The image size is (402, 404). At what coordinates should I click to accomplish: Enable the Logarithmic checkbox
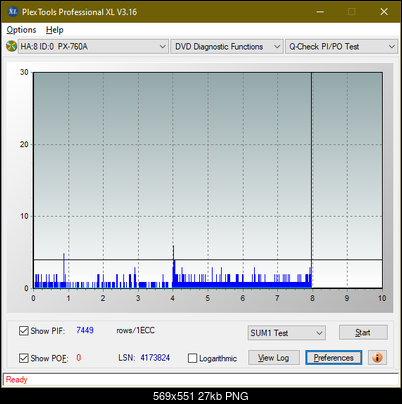tap(192, 358)
